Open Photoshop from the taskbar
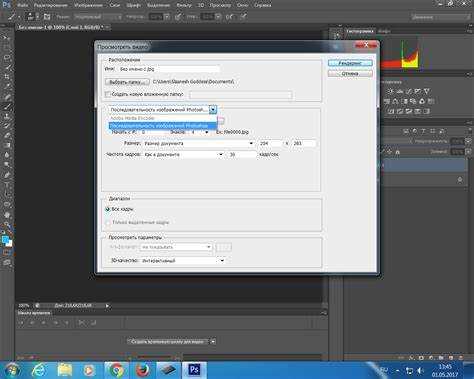Image resolution: width=474 pixels, height=379 pixels. (x=194, y=370)
